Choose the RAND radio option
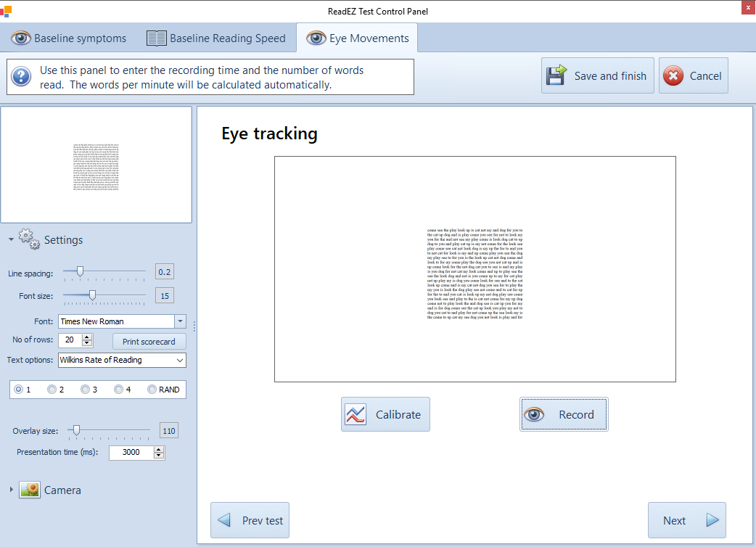756x547 pixels. tap(152, 390)
